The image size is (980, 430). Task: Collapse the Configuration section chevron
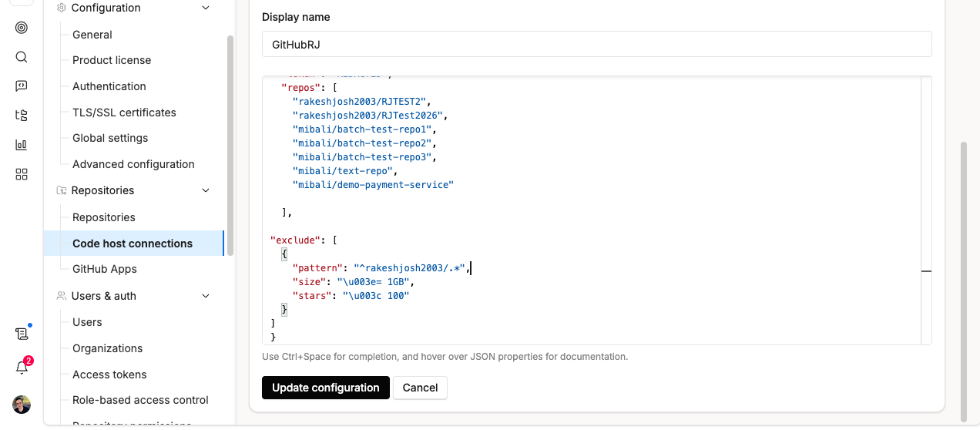(x=205, y=8)
